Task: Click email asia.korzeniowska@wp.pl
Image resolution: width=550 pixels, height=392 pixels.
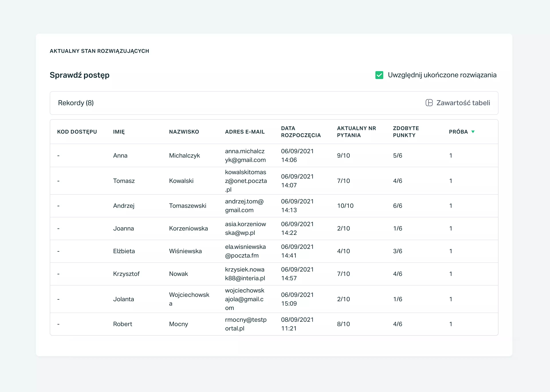Action: pos(245,228)
